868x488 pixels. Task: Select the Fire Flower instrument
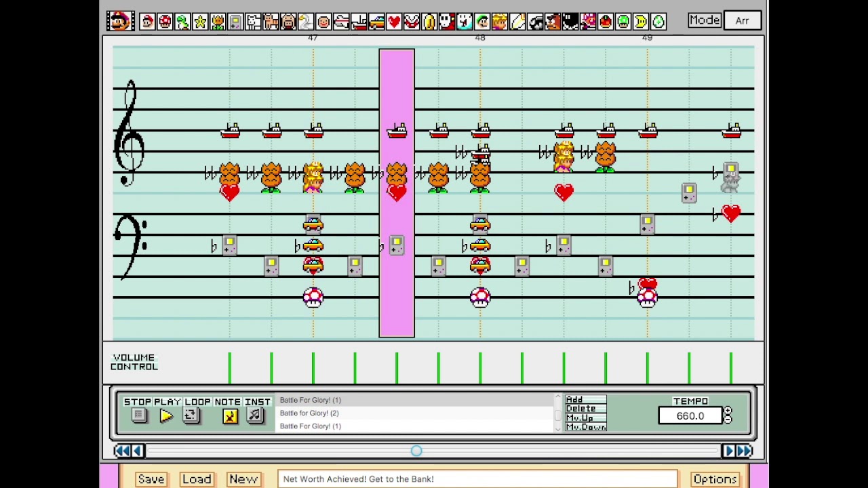(218, 22)
